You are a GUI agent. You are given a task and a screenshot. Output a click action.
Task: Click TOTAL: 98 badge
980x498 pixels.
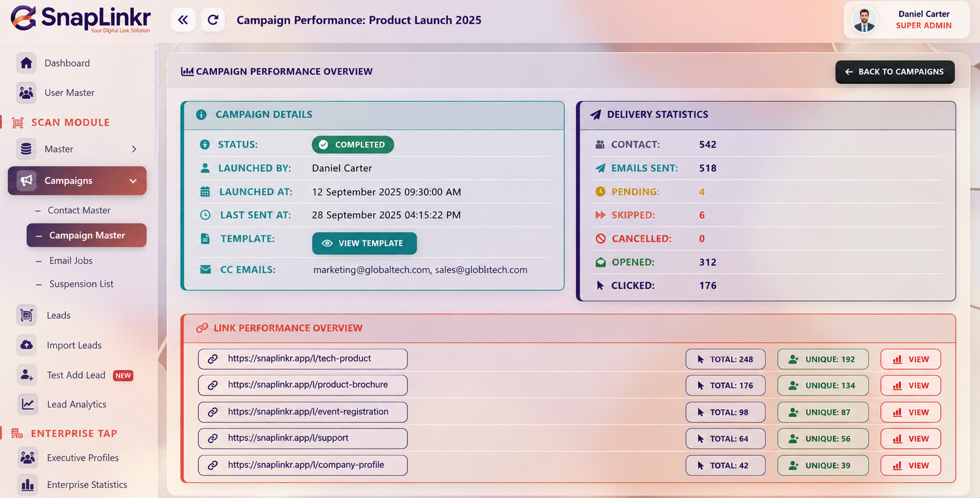tap(725, 412)
